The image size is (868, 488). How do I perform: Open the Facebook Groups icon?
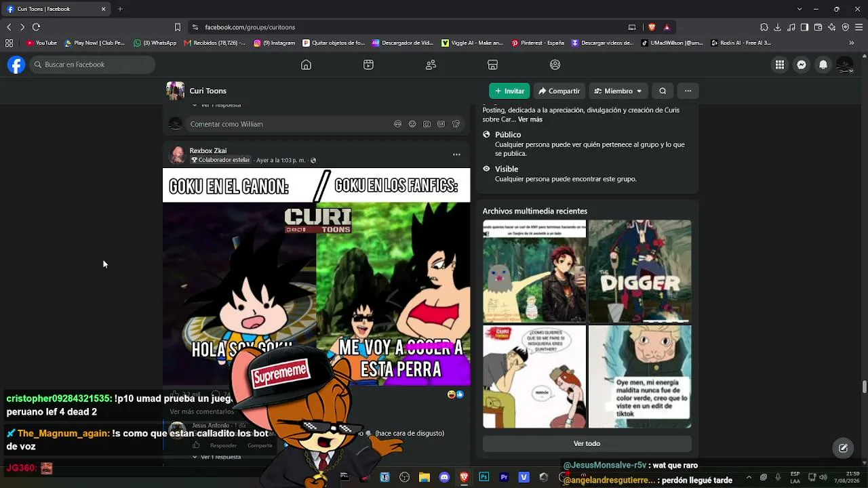(555, 64)
